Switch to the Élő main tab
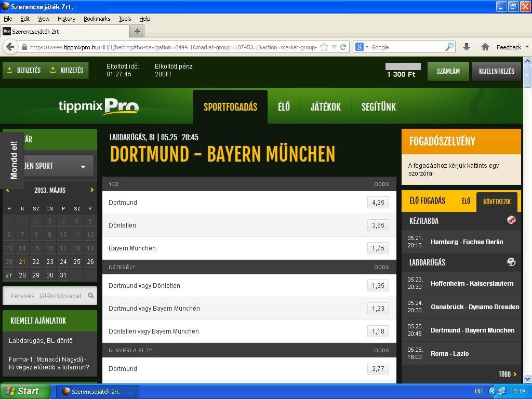 pos(284,107)
